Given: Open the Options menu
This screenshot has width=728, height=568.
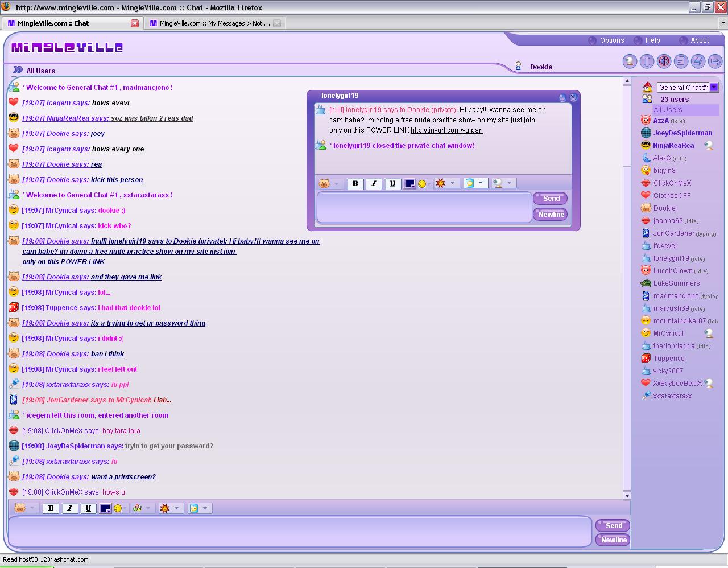Looking at the screenshot, I should tap(606, 40).
